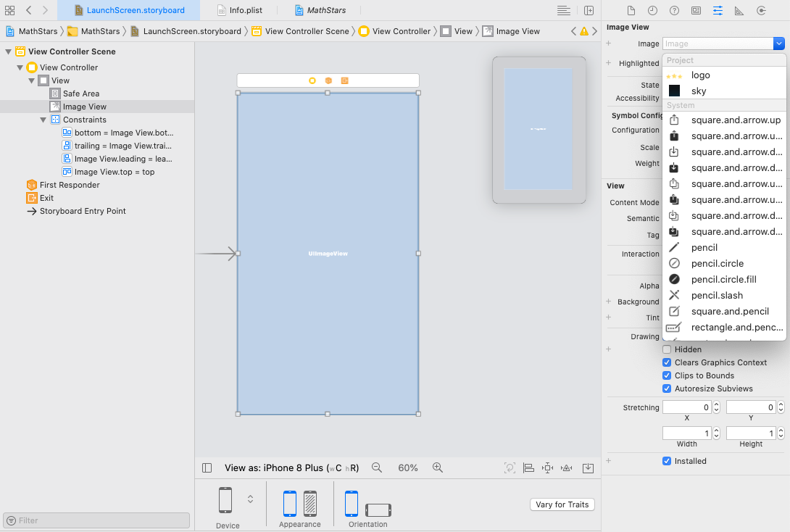Zoom in the canvas
Image resolution: width=790 pixels, height=532 pixels.
(x=437, y=468)
